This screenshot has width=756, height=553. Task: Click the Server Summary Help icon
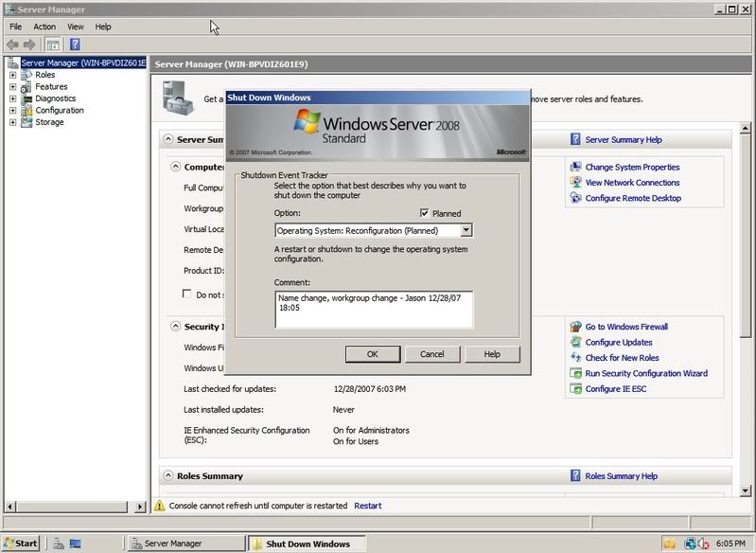point(575,139)
